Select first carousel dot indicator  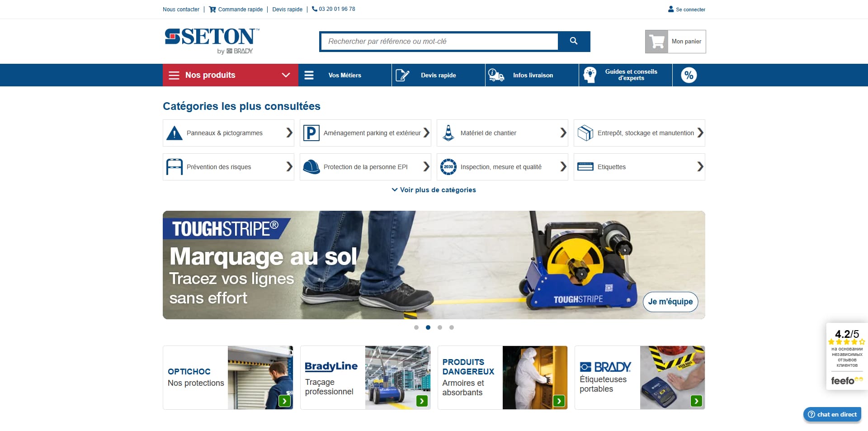click(416, 327)
